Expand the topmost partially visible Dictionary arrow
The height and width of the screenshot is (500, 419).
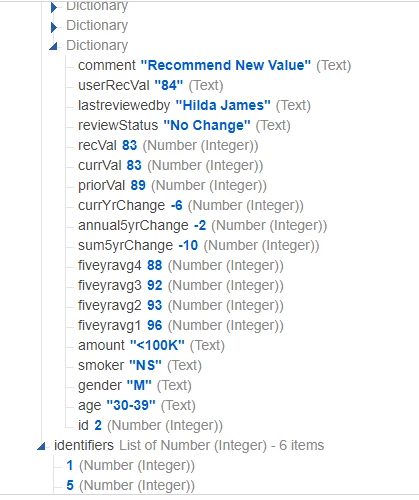tap(54, 7)
